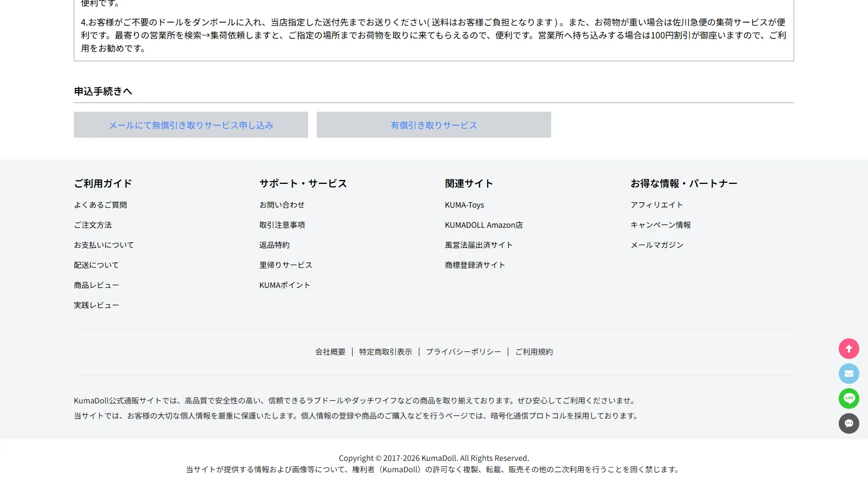Click the 申込手続きへ section heading
Image resolution: width=868 pixels, height=488 pixels.
click(103, 92)
